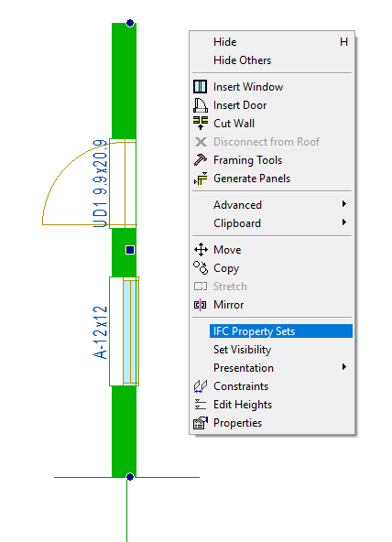Click the Mirror icon
This screenshot has height=542, width=392.
[x=201, y=305]
